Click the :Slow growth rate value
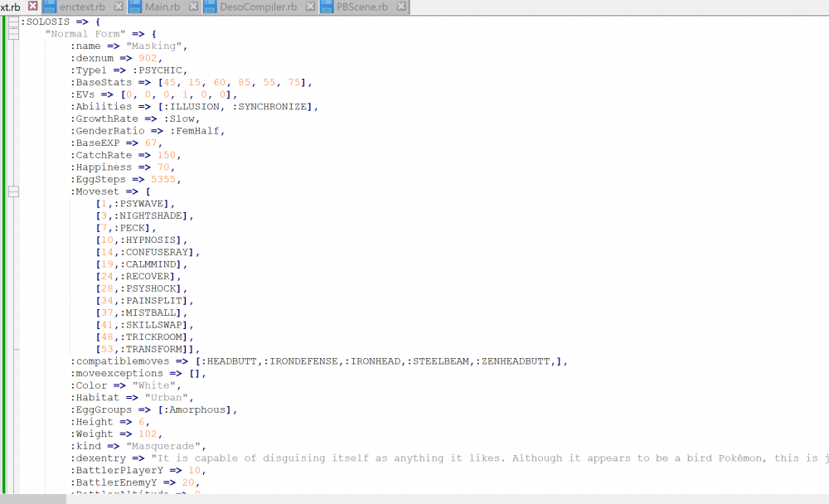The image size is (829, 504). 179,119
